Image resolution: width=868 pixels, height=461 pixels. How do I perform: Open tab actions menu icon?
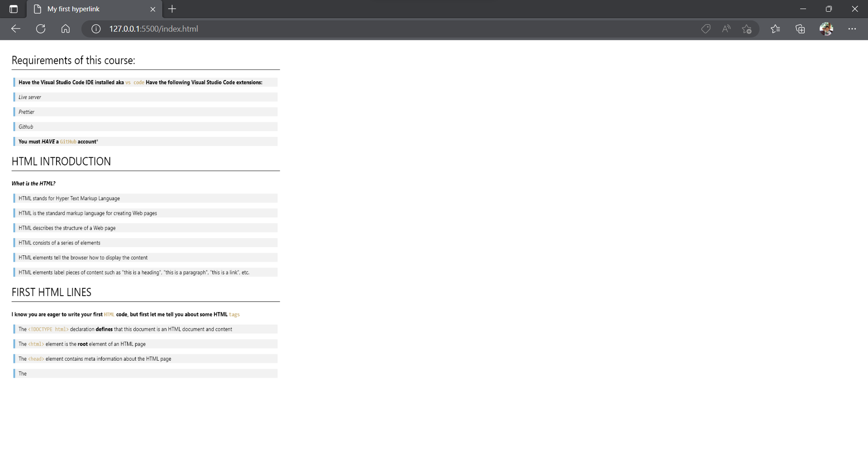pyautogui.click(x=14, y=9)
